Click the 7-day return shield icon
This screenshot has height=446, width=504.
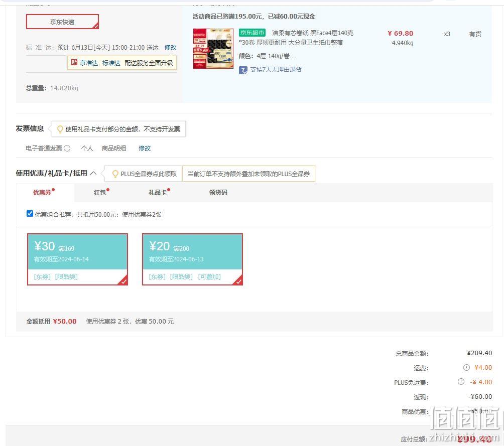[243, 70]
